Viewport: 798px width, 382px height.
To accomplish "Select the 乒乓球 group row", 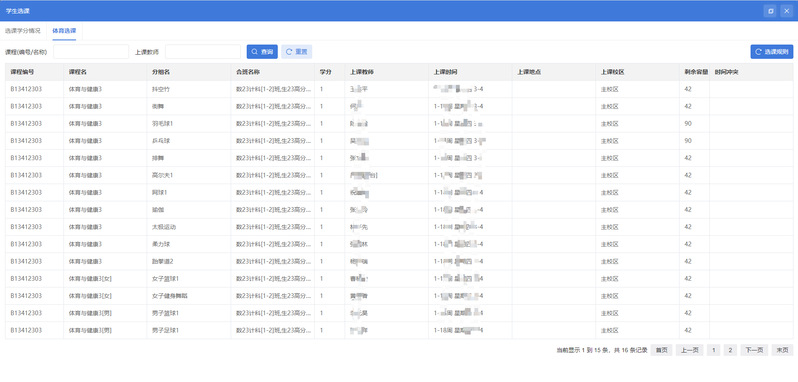I will tap(399, 141).
